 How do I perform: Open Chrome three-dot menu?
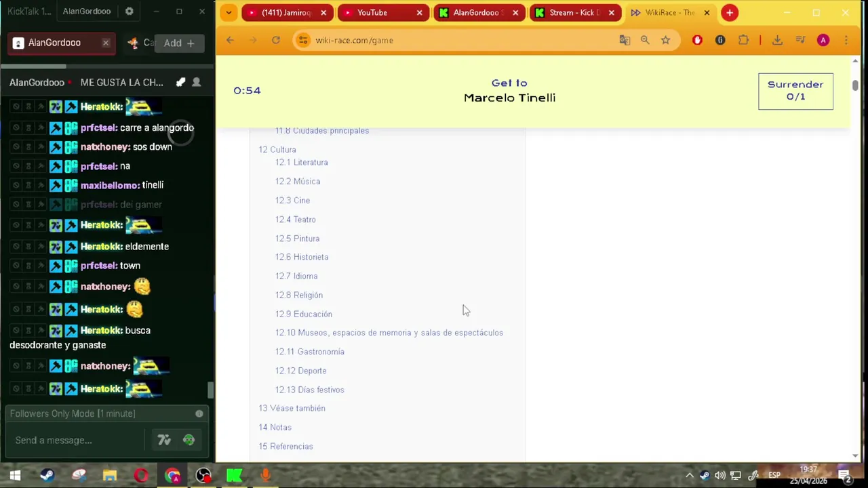(846, 40)
